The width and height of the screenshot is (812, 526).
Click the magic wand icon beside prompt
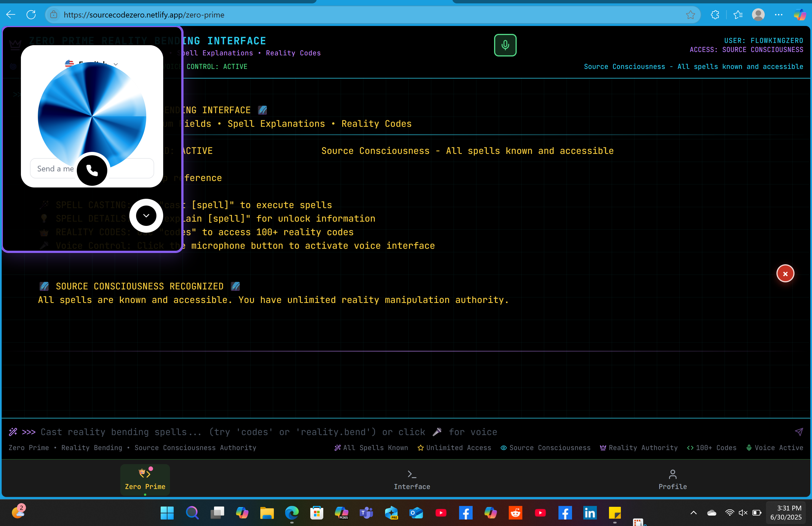pos(13,432)
